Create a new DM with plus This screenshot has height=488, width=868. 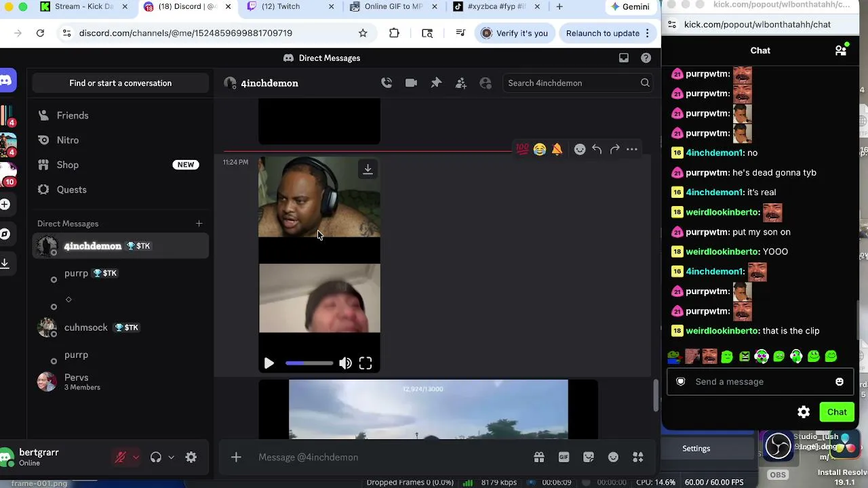(x=199, y=224)
